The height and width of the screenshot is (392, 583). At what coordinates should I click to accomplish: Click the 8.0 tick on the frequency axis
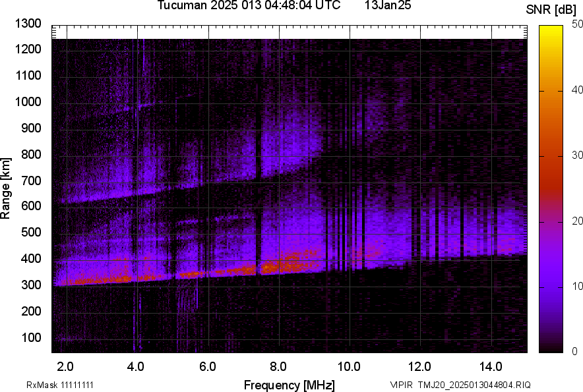tap(278, 366)
